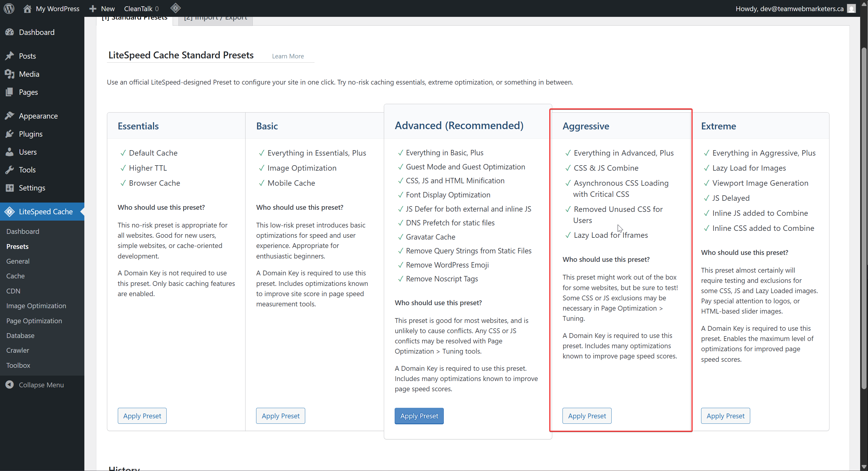Click the home icon beside My WordPress

(27, 8)
